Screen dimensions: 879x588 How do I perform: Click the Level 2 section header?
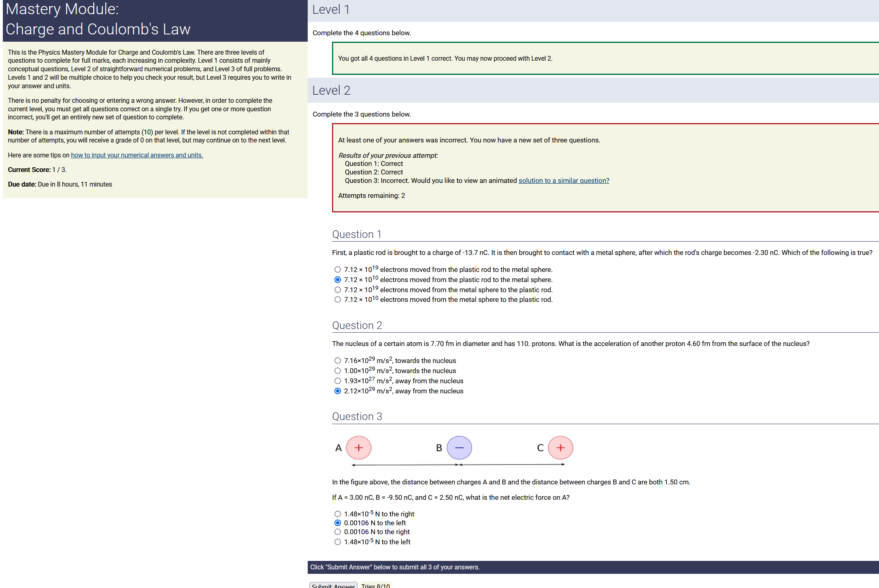click(x=331, y=90)
